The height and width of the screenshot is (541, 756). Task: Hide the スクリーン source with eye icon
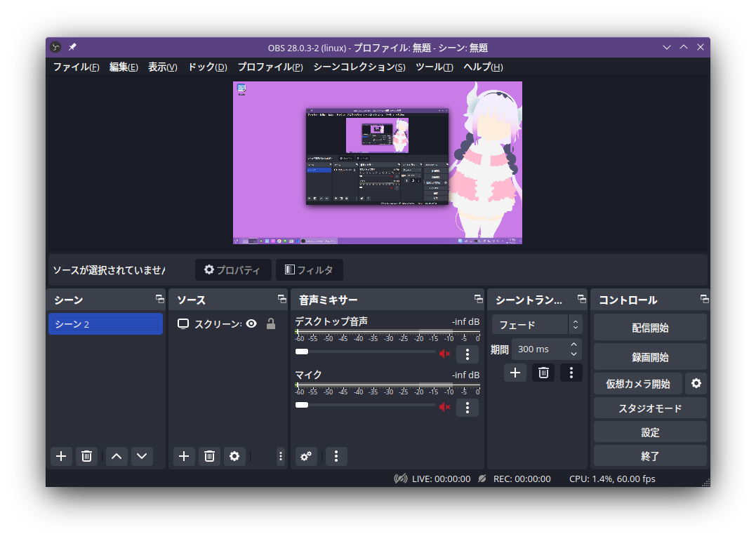tap(251, 324)
